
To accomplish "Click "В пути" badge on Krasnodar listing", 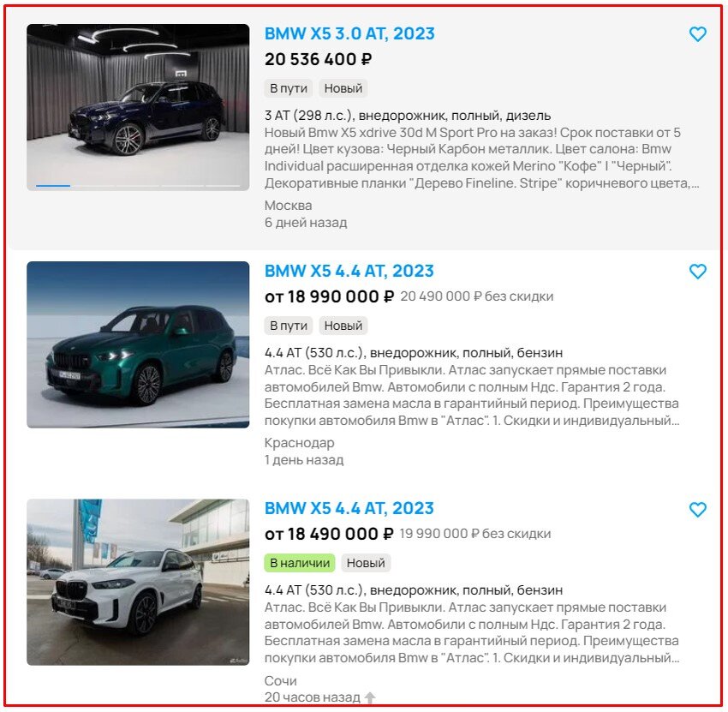I will pos(289,326).
